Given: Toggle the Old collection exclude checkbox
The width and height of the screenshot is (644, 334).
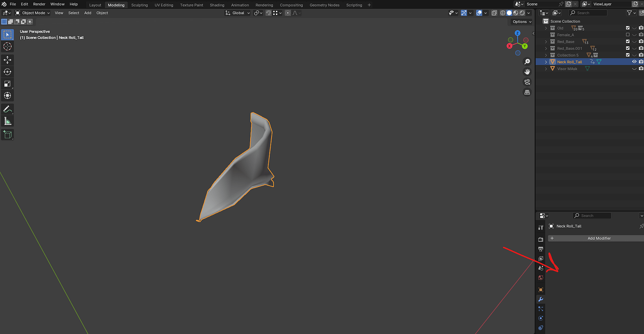Looking at the screenshot, I should pos(628,28).
